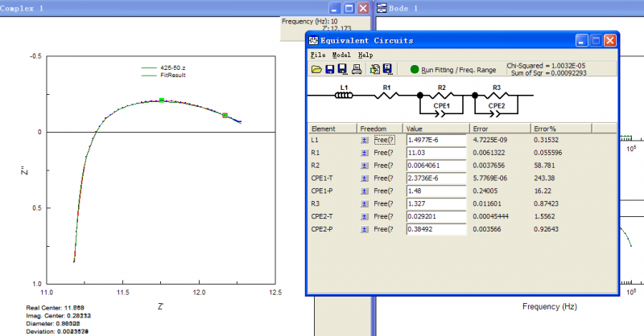Screen dimensions: 644x336
Task: Click the first Save floppy disk icon
Action: coord(330,70)
